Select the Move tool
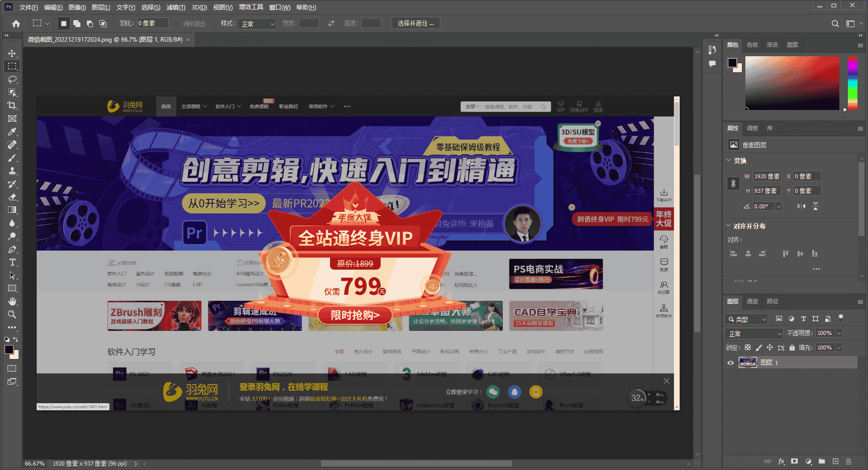Screen dimensions: 868x470 pos(12,53)
